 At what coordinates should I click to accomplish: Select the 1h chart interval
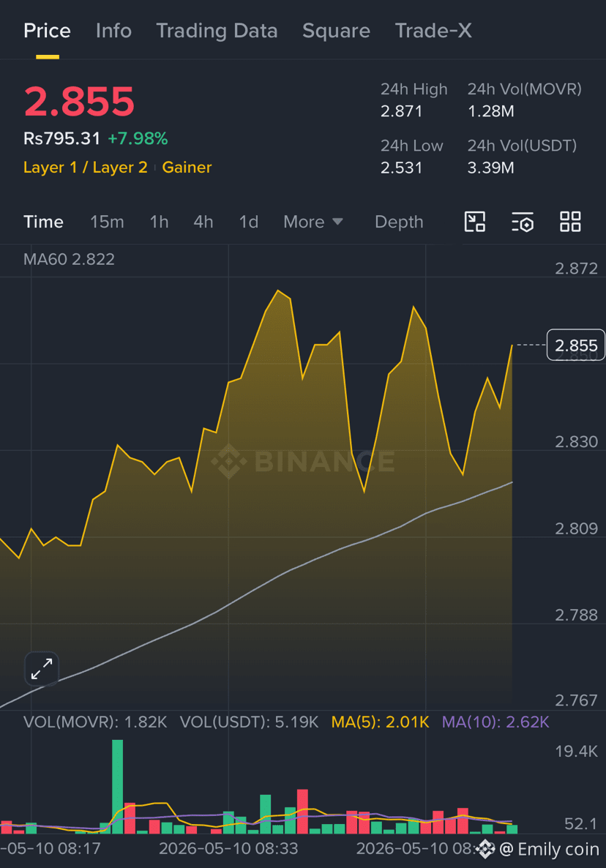point(159,222)
